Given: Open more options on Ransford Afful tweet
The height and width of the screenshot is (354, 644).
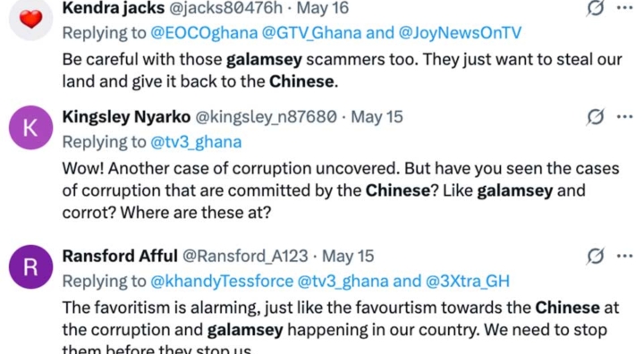Looking at the screenshot, I should (624, 257).
